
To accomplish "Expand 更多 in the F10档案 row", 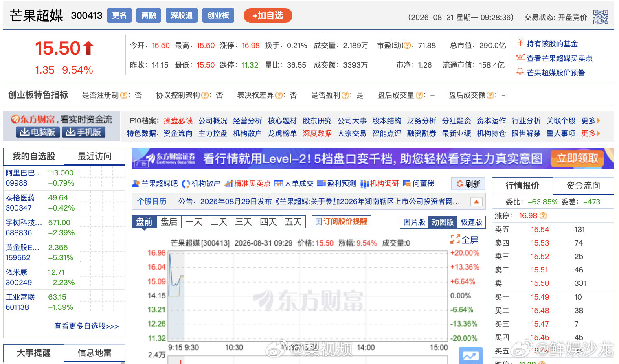I will pos(590,121).
